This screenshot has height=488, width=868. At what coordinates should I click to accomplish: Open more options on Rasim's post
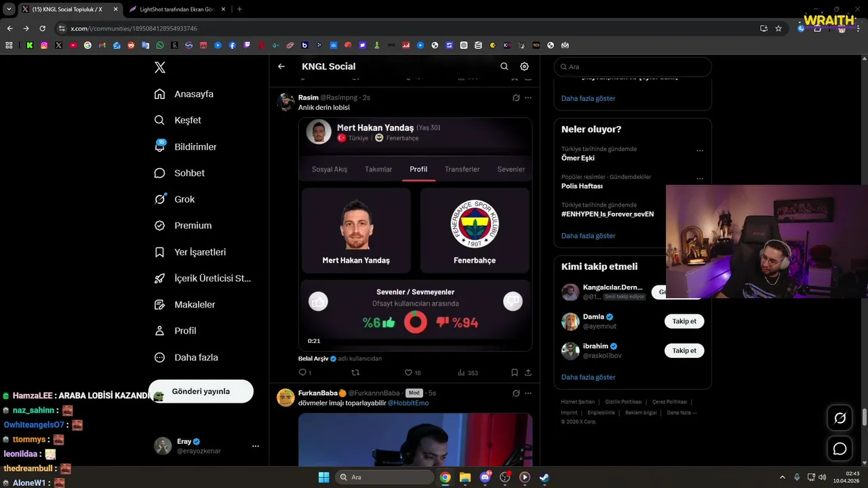[x=528, y=98]
